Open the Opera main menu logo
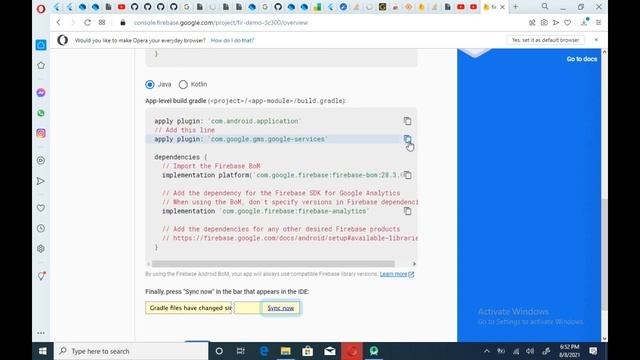Image resolution: width=640 pixels, height=360 pixels. [x=41, y=8]
